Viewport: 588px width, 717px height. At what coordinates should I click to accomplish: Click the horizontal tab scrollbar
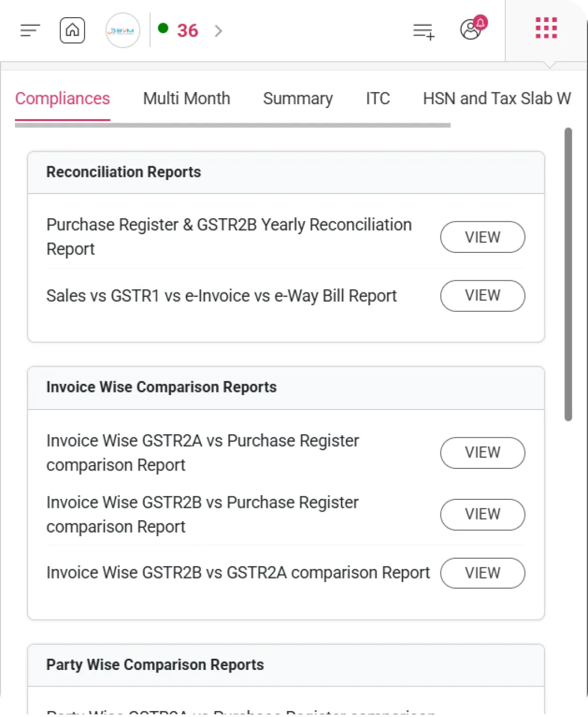click(x=233, y=125)
